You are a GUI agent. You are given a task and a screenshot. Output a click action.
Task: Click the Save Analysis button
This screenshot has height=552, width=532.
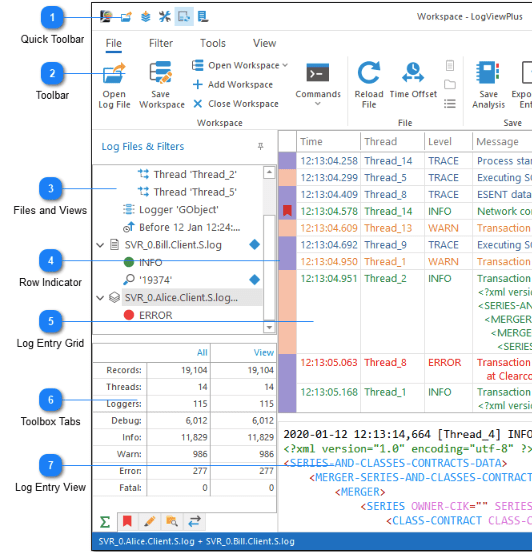click(488, 86)
